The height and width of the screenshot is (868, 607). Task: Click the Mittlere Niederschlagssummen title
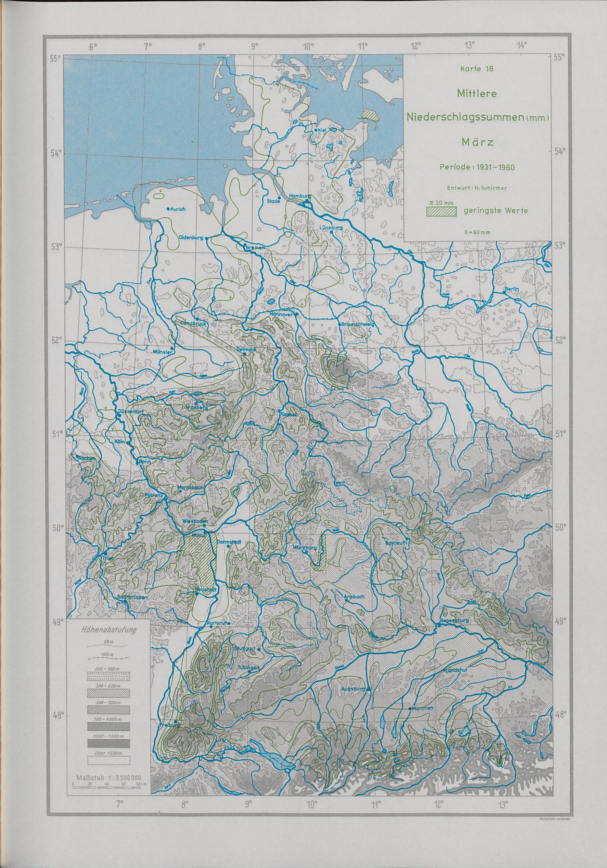tap(477, 117)
